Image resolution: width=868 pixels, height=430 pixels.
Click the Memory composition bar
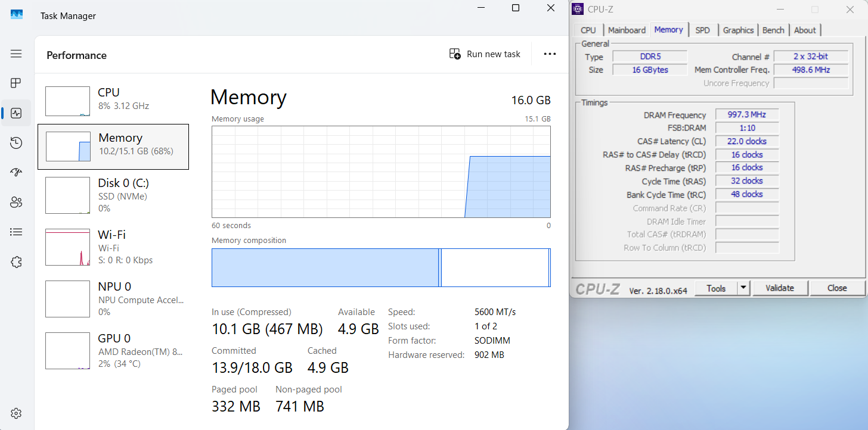[x=381, y=268]
